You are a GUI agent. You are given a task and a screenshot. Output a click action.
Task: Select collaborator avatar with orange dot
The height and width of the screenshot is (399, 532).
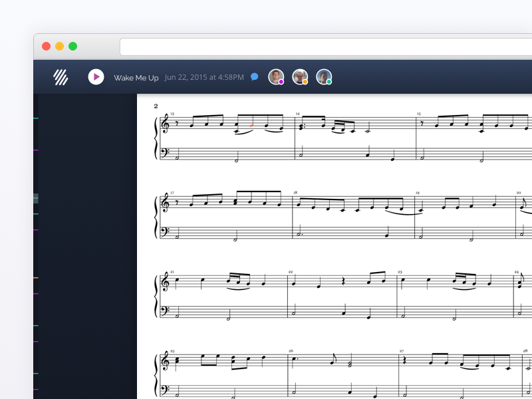click(300, 77)
